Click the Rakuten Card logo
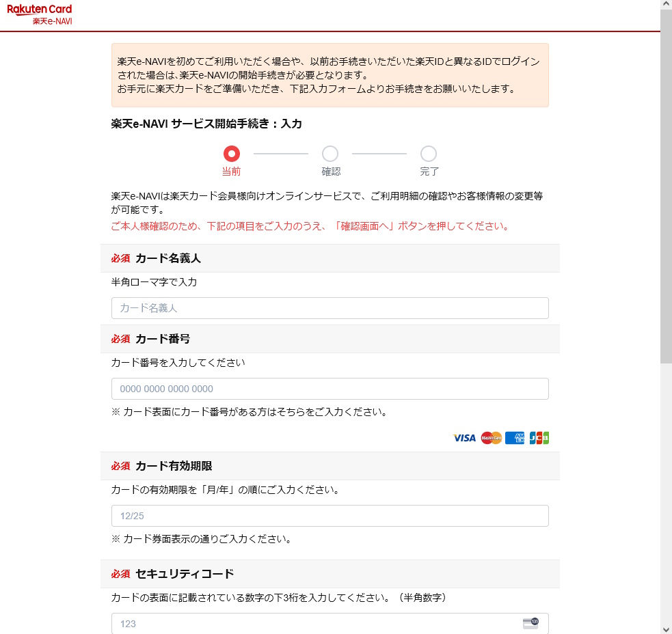 (x=39, y=10)
